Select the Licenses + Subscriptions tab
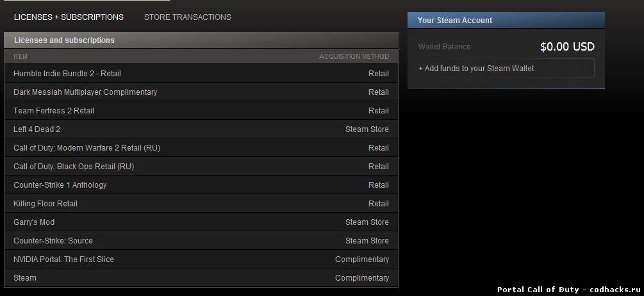 (x=69, y=17)
